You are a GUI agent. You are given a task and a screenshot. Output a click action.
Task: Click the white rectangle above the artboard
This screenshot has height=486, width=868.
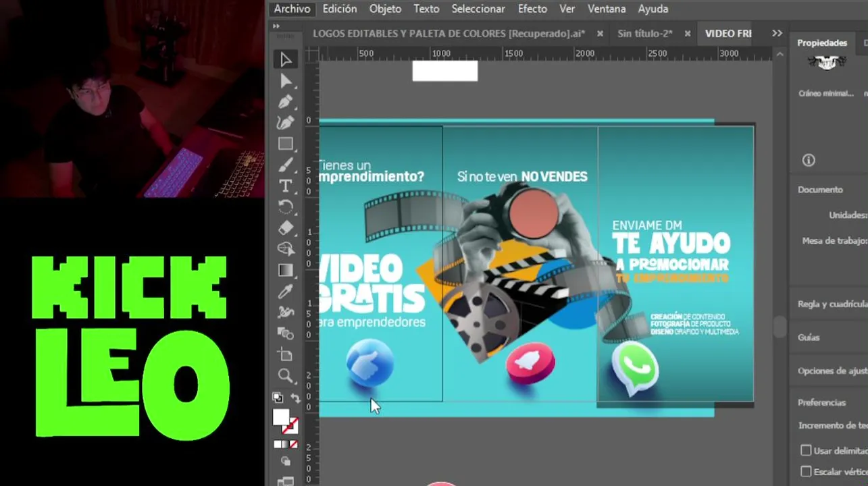445,71
